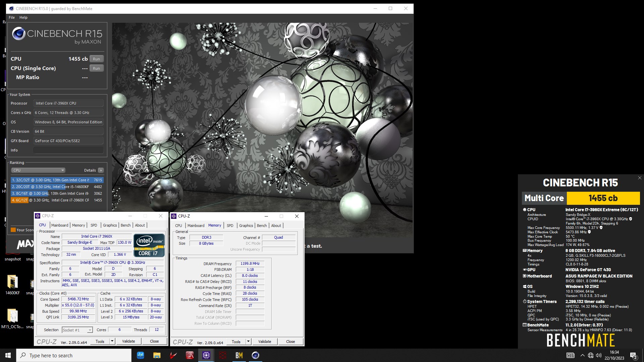Click the 1455 cb Multi Core score in BenchMate
The image size is (644, 362).
(x=603, y=198)
